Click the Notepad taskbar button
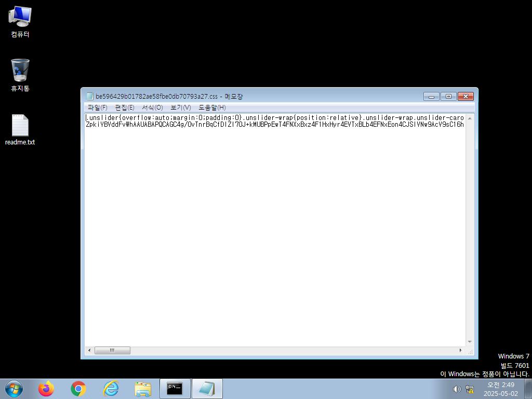Viewport: 532px width, 399px height. point(207,389)
